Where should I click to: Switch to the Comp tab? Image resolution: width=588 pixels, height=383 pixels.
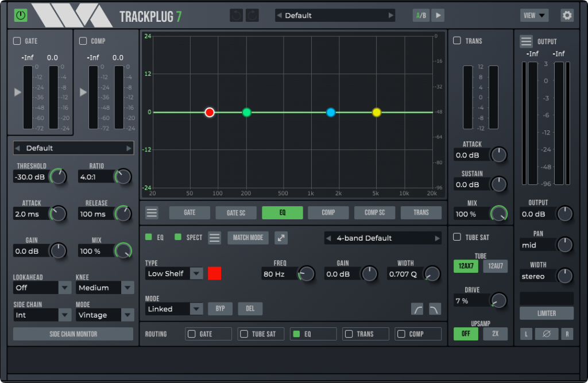[328, 212]
